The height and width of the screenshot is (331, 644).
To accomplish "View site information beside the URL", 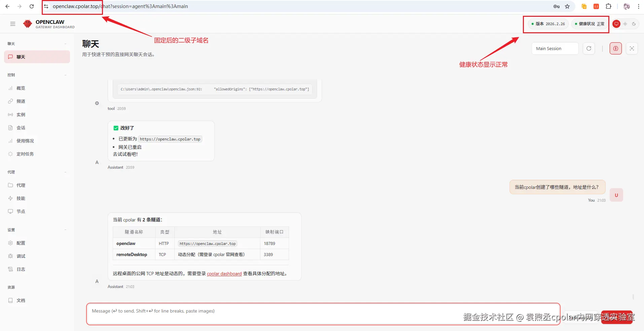I will coord(46,6).
